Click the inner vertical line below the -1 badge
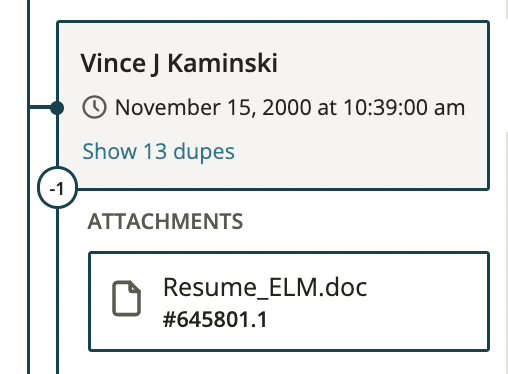The width and height of the screenshot is (508, 374). pos(57,292)
